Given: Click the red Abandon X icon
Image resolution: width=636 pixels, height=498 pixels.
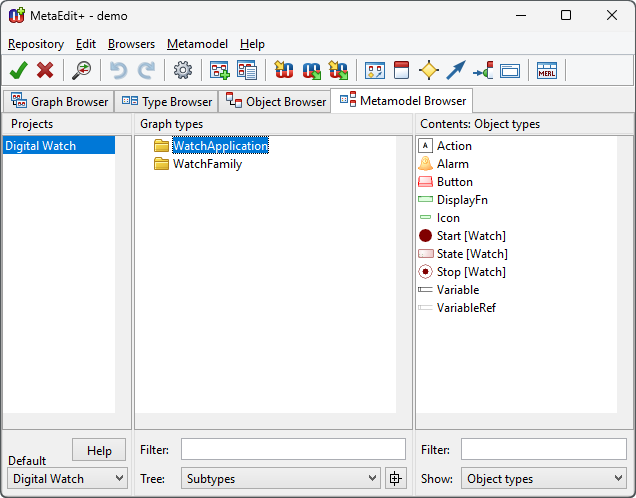Looking at the screenshot, I should (45, 70).
